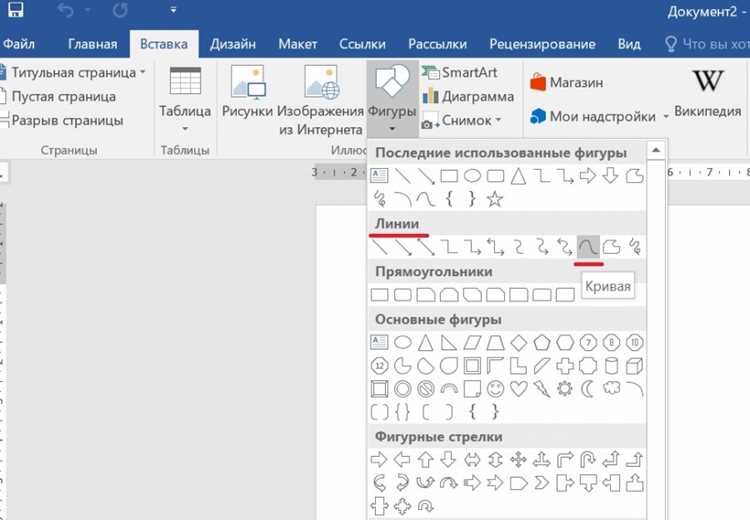Screen dimensions: 750x520
Task: Expand the Титульная страница dropdown arrow
Action: [143, 73]
